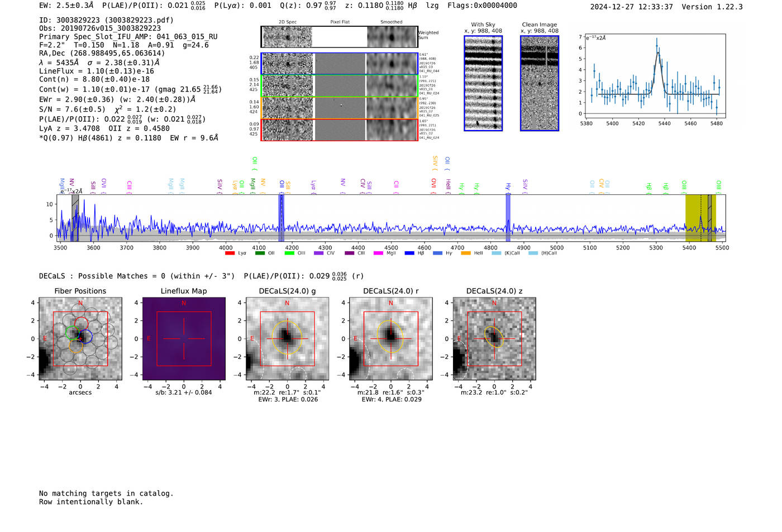
Task: Click the 'Smoothed' column heading
Action: pos(392,22)
